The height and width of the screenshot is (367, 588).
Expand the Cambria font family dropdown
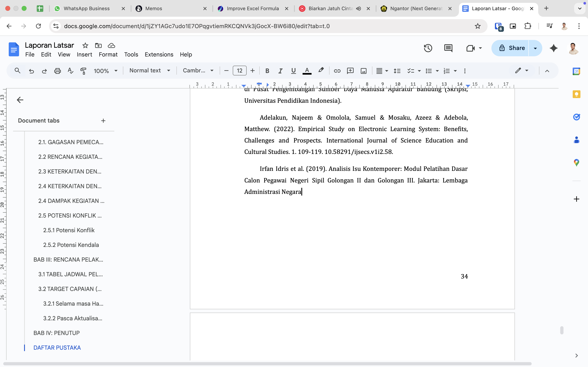coord(198,71)
